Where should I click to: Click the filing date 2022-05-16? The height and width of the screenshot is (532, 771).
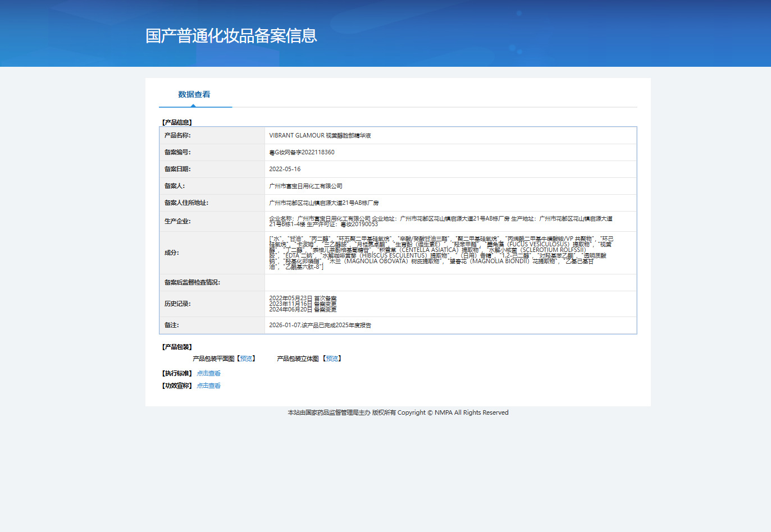point(285,169)
